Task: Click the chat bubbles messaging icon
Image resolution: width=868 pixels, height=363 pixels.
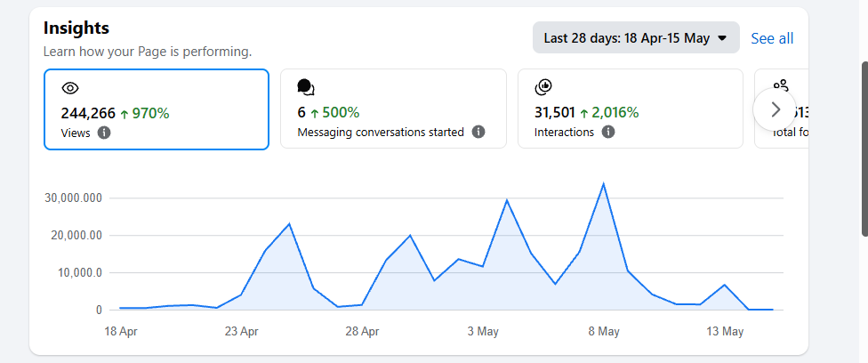Action: [x=306, y=87]
